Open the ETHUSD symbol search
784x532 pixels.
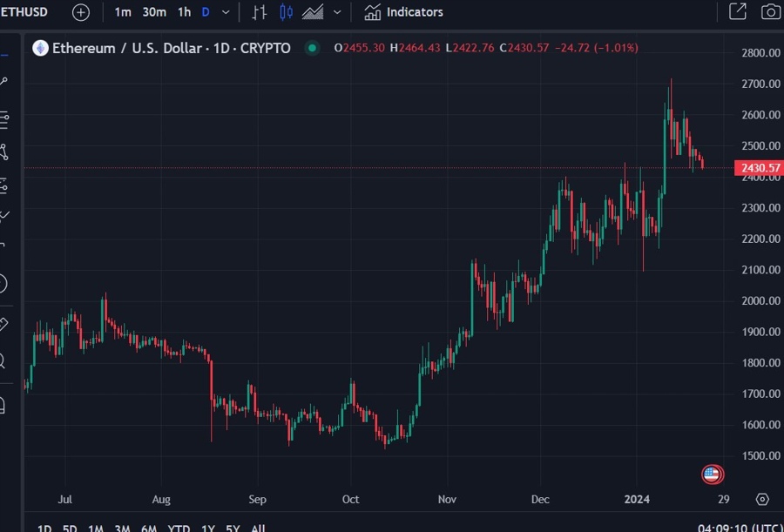(x=24, y=12)
